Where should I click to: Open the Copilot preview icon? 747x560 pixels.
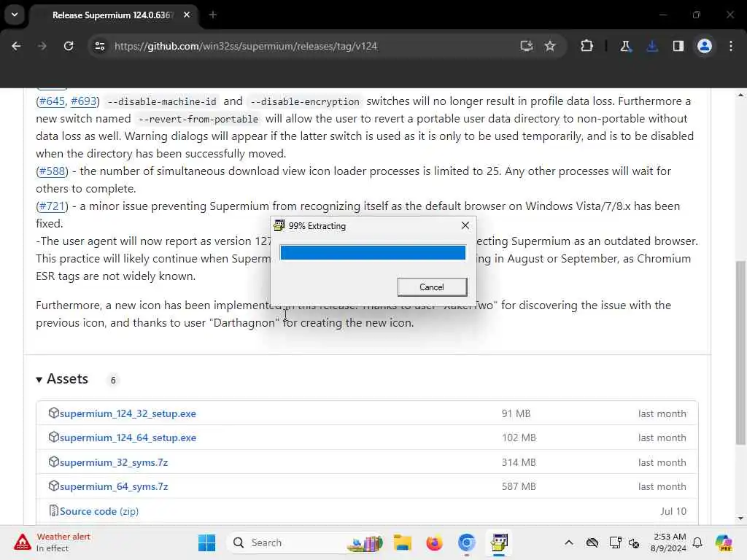click(724, 542)
